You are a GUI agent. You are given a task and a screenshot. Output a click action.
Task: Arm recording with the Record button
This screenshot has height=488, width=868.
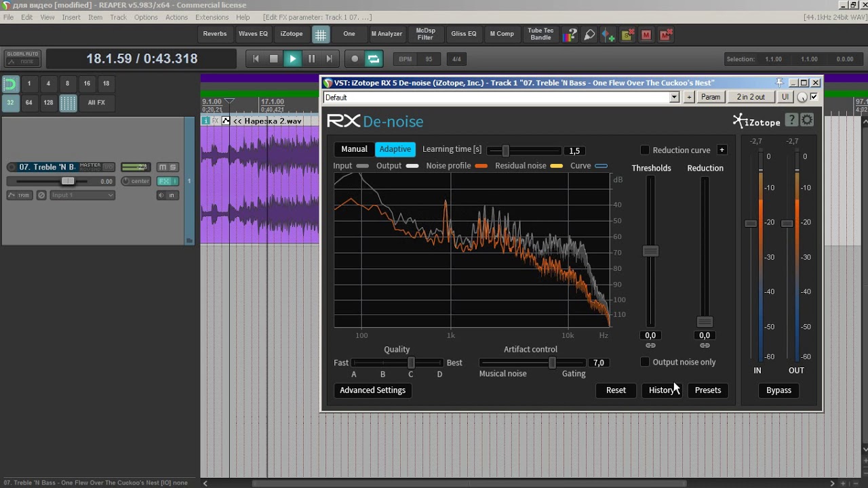[x=355, y=59]
